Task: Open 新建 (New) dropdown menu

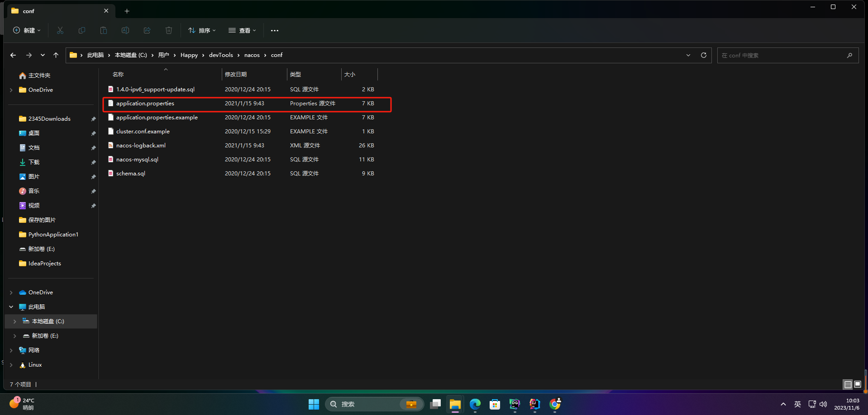Action: [27, 30]
